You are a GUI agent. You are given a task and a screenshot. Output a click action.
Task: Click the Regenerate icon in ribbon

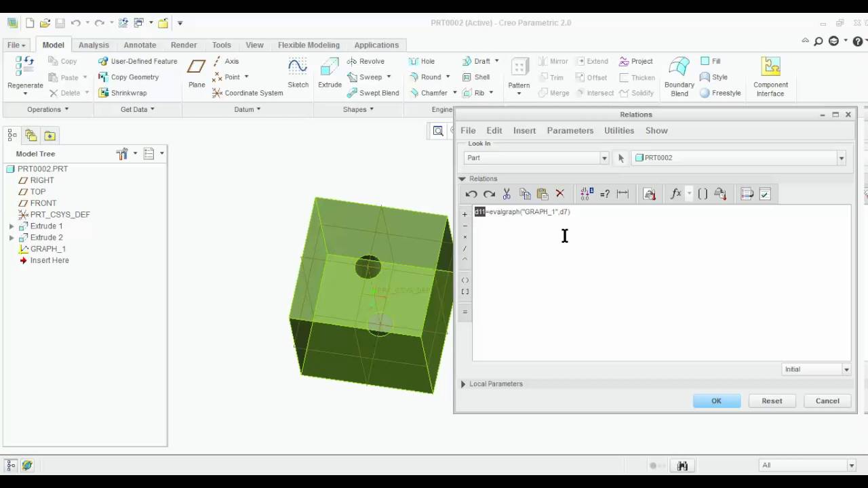click(x=24, y=66)
